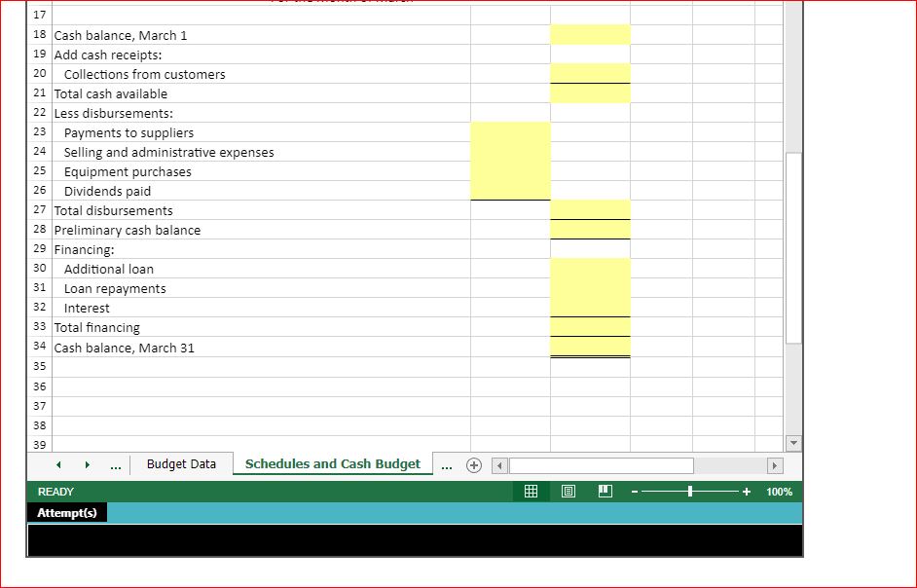The width and height of the screenshot is (917, 588).
Task: Click row header 28 Preliminary cash balance
Action: [x=38, y=230]
